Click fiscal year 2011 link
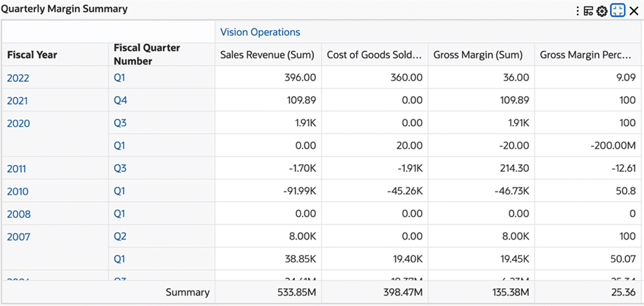Viewport: 644px width, 306px height. click(x=17, y=169)
